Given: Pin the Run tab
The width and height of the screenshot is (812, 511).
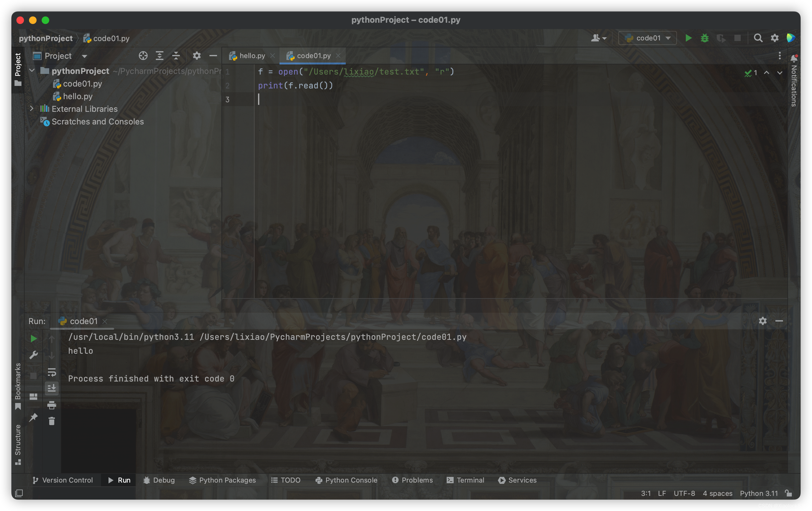Looking at the screenshot, I should click(x=33, y=418).
